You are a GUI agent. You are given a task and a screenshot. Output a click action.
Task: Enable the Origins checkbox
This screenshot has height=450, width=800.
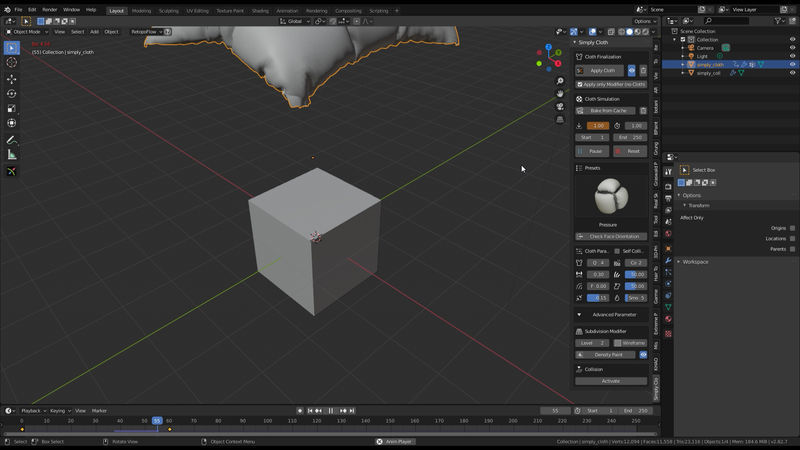[792, 227]
